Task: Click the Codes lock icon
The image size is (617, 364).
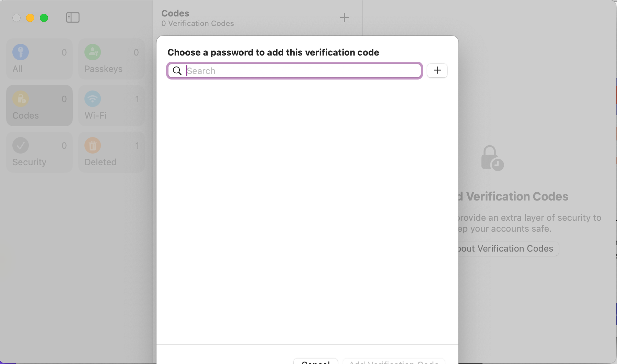Action: point(21,99)
